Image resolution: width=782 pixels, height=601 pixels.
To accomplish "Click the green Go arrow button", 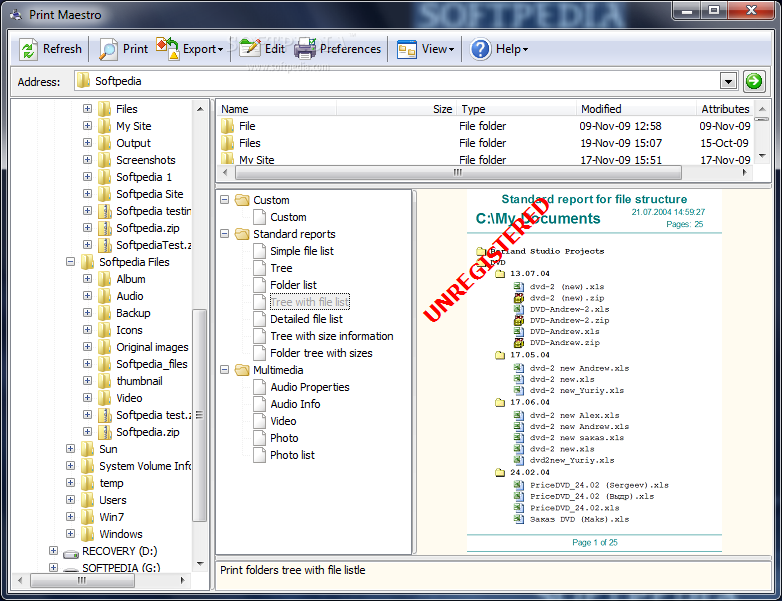I will 754,81.
